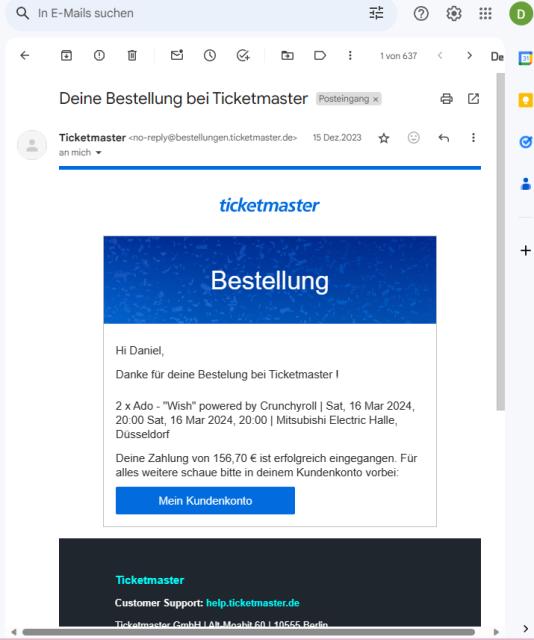
Task: Open message more options menu
Action: click(473, 138)
